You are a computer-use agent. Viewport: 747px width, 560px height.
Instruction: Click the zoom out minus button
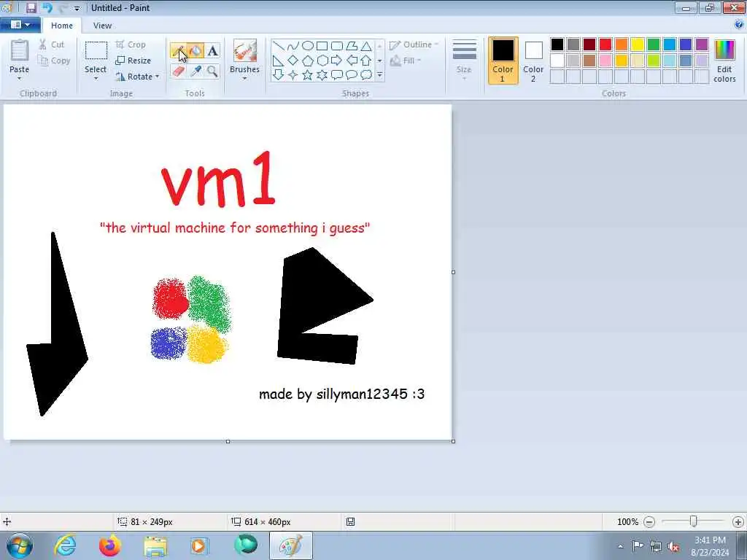click(649, 522)
